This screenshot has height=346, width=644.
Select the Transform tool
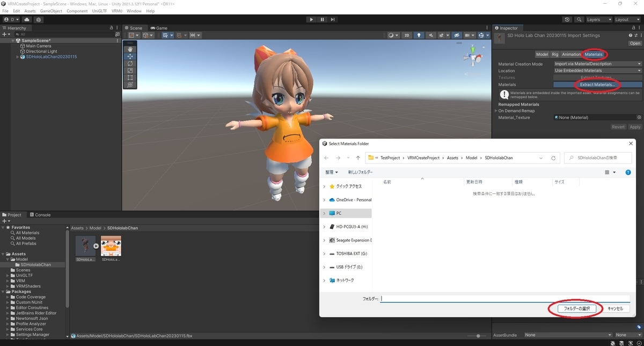130,85
